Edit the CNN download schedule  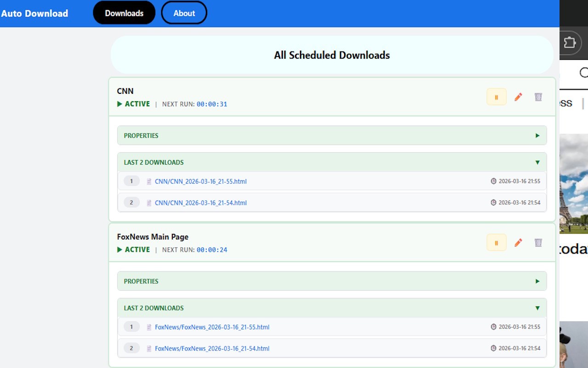point(518,97)
